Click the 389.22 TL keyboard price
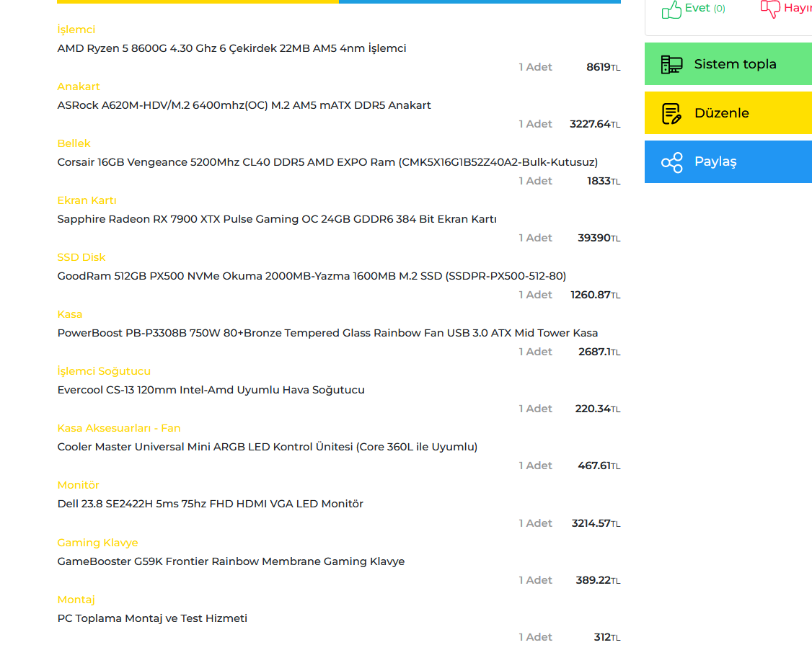Image resolution: width=812 pixels, height=645 pixels. [598, 580]
